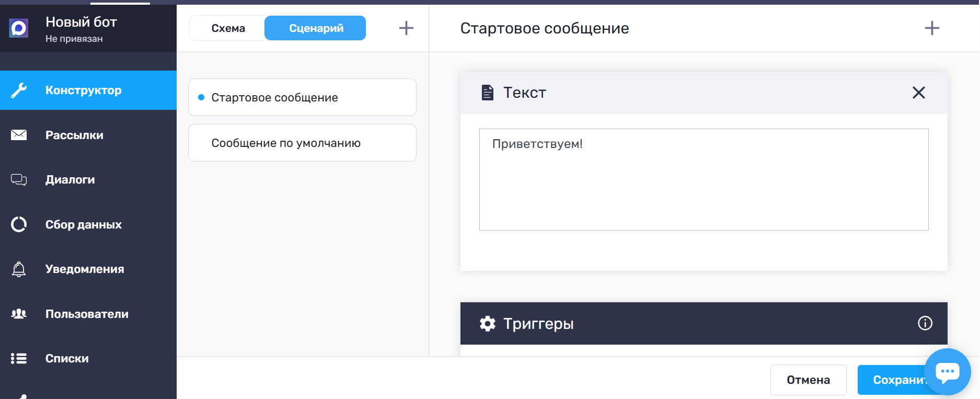Image resolution: width=980 pixels, height=399 pixels.
Task: Click the Текст document icon
Action: click(487, 93)
